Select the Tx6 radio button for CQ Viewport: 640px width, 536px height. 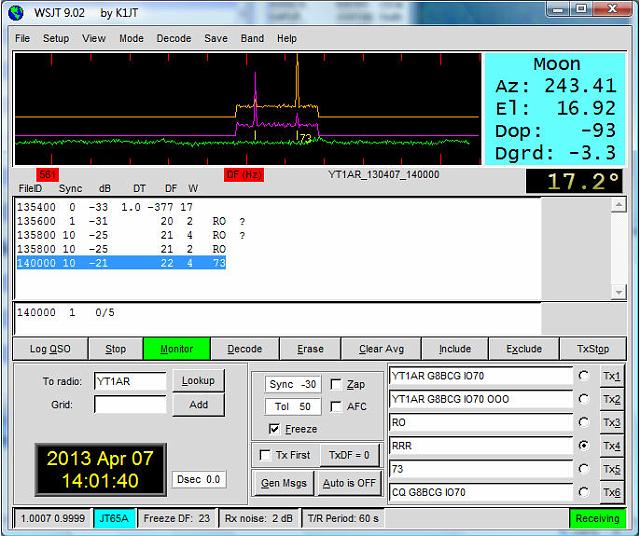(584, 492)
